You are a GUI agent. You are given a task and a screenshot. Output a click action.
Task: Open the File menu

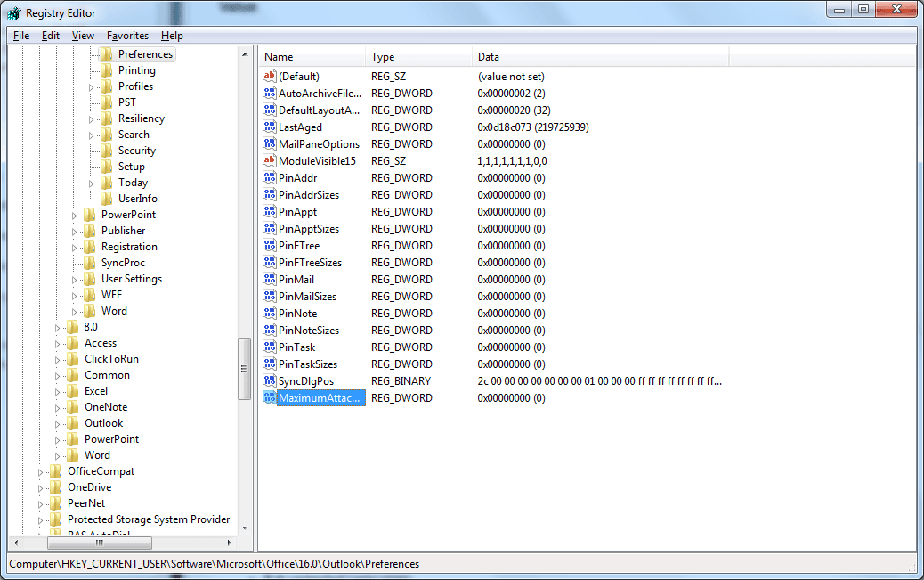pyautogui.click(x=21, y=36)
